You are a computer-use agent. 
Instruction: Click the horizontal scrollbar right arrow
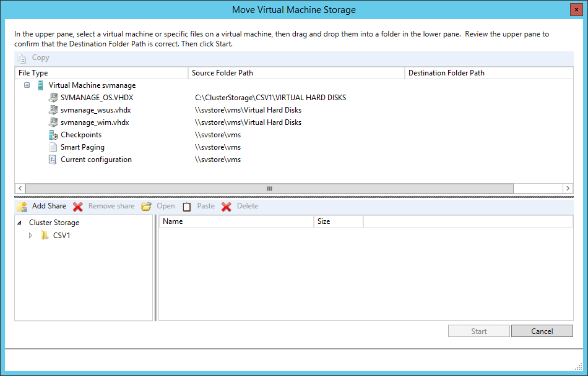[x=568, y=189]
